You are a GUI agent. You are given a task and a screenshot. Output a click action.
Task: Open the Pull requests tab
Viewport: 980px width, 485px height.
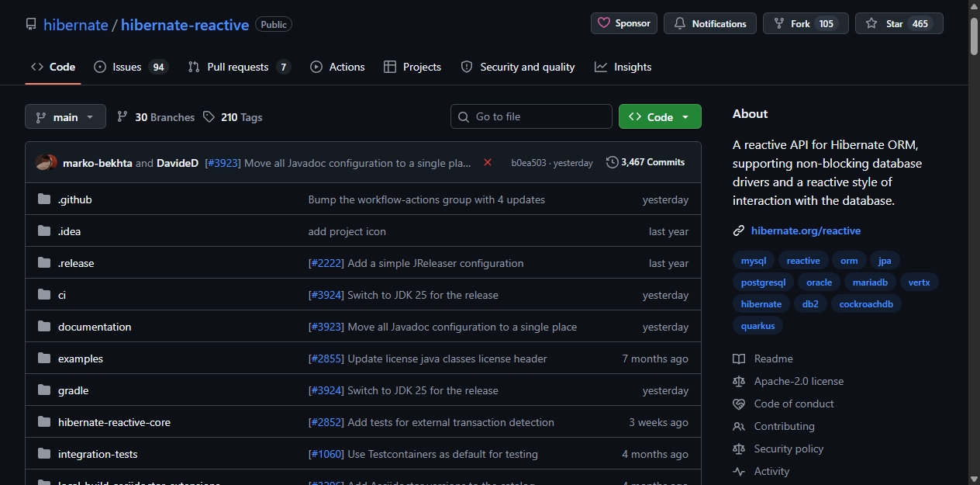(x=239, y=67)
